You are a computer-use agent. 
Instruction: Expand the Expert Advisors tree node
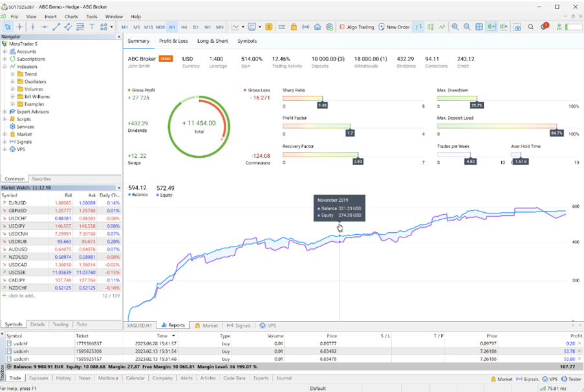pos(5,112)
